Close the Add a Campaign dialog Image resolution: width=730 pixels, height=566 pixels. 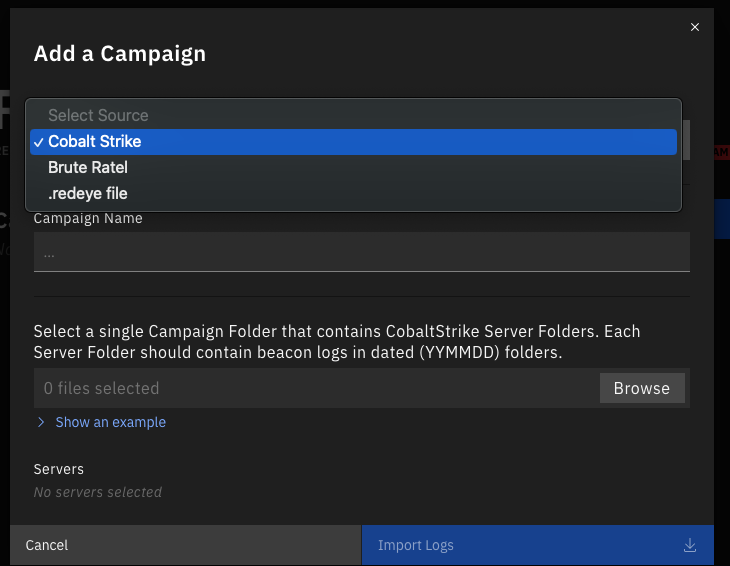tap(695, 27)
